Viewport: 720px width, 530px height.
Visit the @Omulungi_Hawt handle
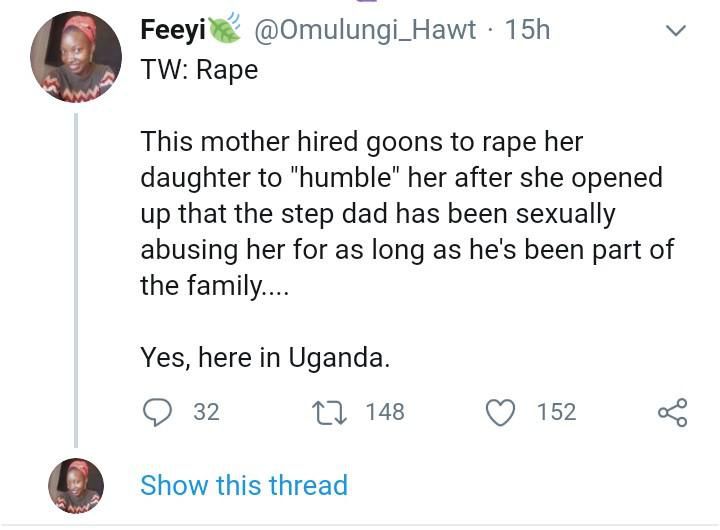(x=366, y=30)
